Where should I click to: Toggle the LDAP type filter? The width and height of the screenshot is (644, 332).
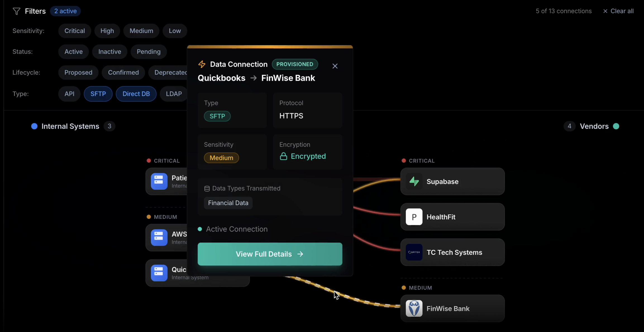173,94
